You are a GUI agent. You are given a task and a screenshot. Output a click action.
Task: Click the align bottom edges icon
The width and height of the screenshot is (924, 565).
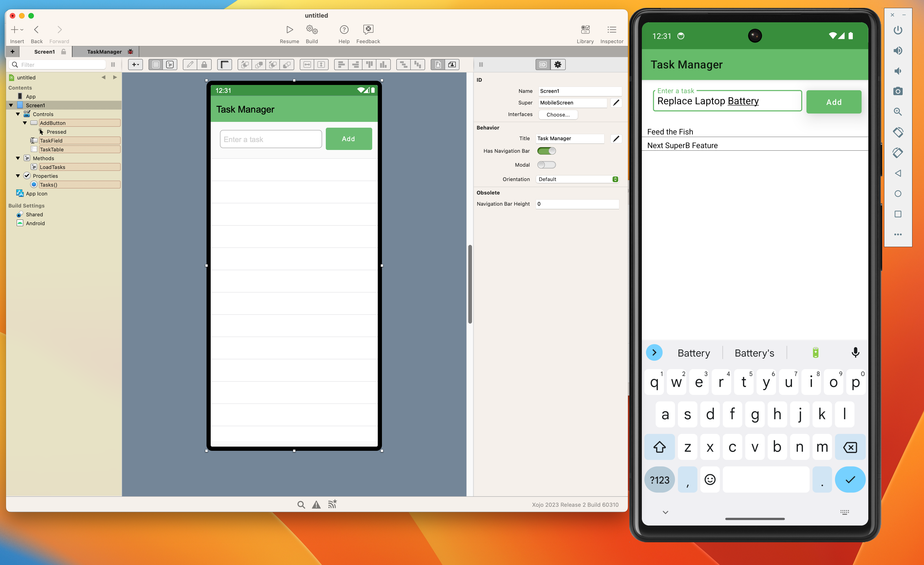click(383, 65)
